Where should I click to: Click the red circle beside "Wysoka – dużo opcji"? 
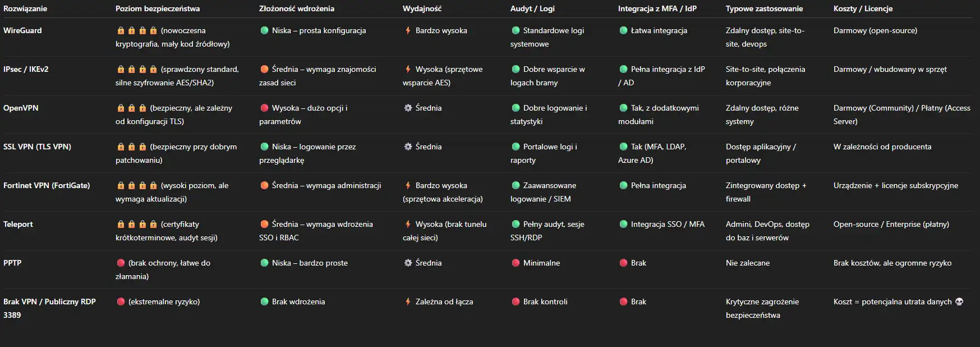click(x=264, y=108)
